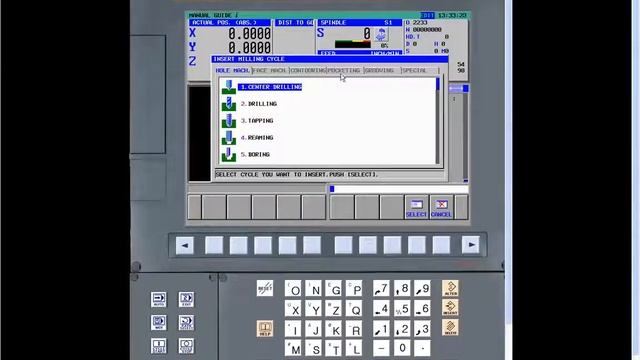Tap the N address key
Viewport: 640px width, 360px height.
pos(313,289)
